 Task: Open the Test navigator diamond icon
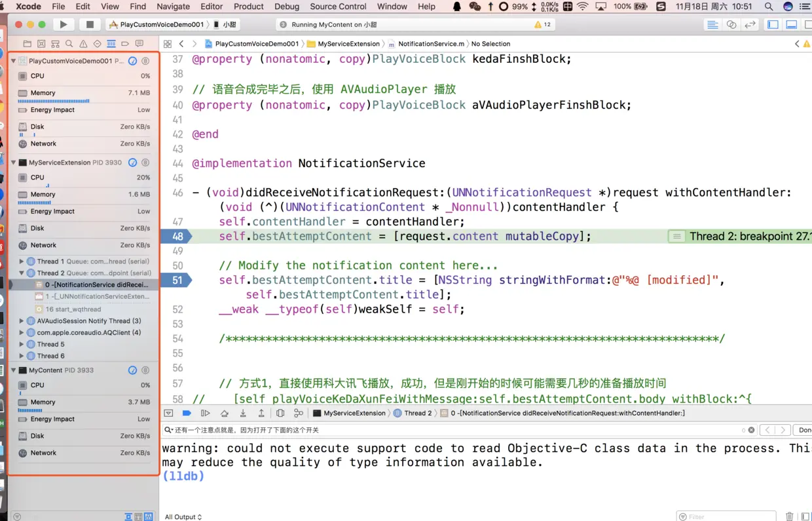coord(98,44)
